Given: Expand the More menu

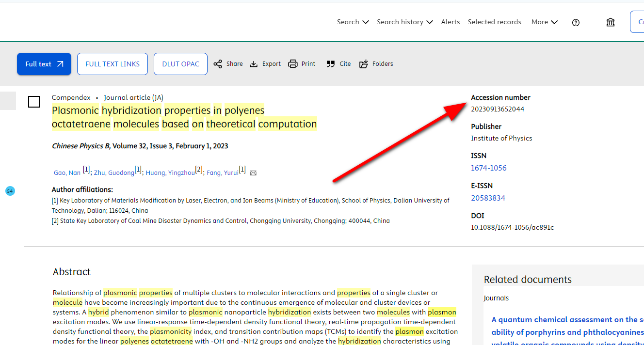Looking at the screenshot, I should pyautogui.click(x=544, y=22).
